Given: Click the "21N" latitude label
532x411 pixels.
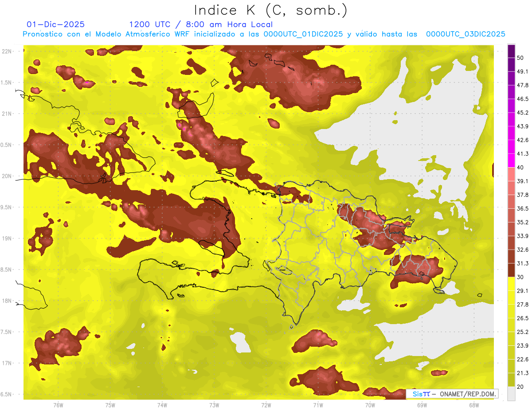Looking at the screenshot, I should (7, 114).
